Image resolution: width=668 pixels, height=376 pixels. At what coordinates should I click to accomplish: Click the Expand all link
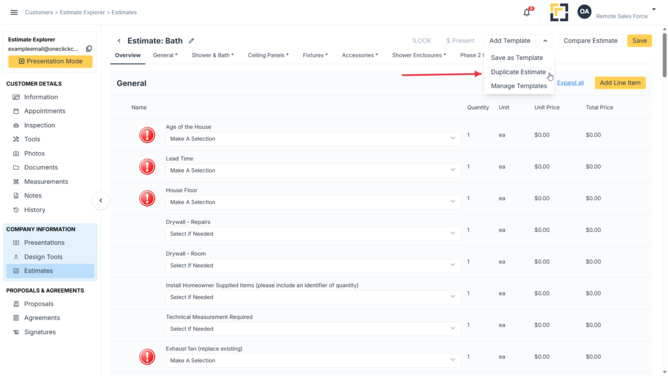click(x=570, y=83)
